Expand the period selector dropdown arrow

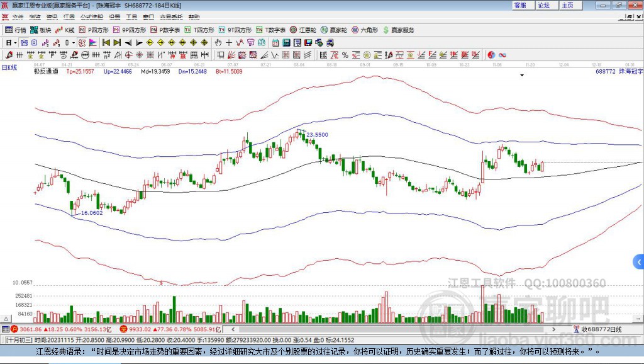(x=15, y=42)
